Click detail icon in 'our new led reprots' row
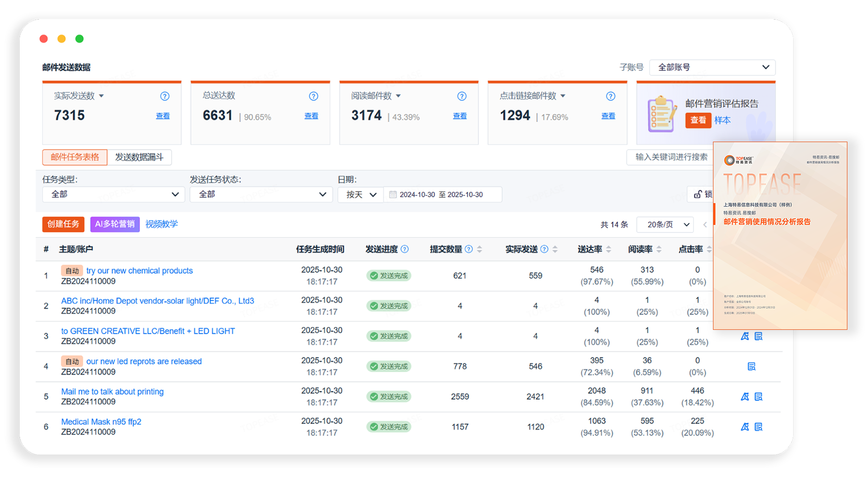Image resolution: width=868 pixels, height=485 pixels. [751, 367]
